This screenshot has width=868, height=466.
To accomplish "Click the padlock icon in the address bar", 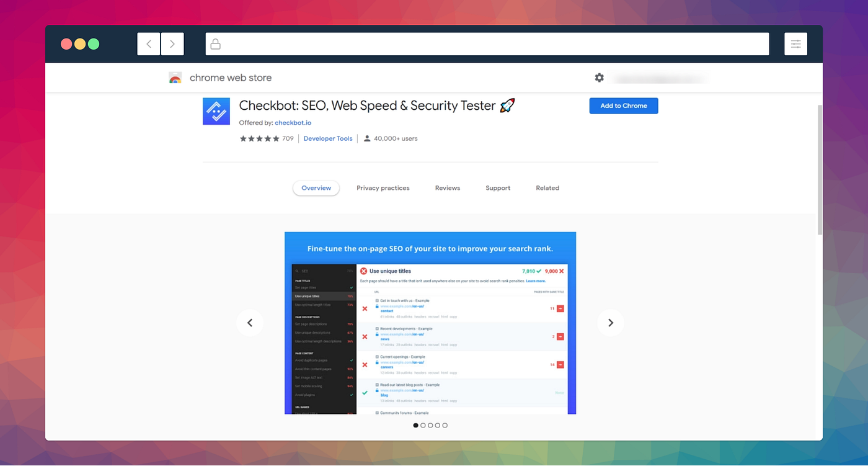I will click(x=215, y=43).
